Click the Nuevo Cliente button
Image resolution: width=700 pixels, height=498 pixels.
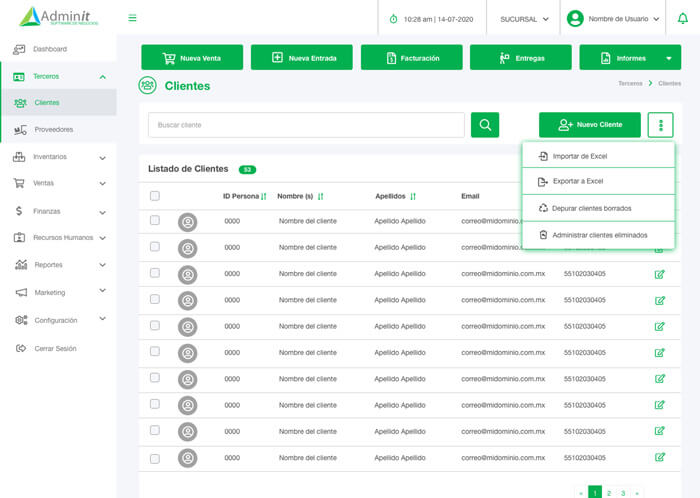pyautogui.click(x=589, y=125)
